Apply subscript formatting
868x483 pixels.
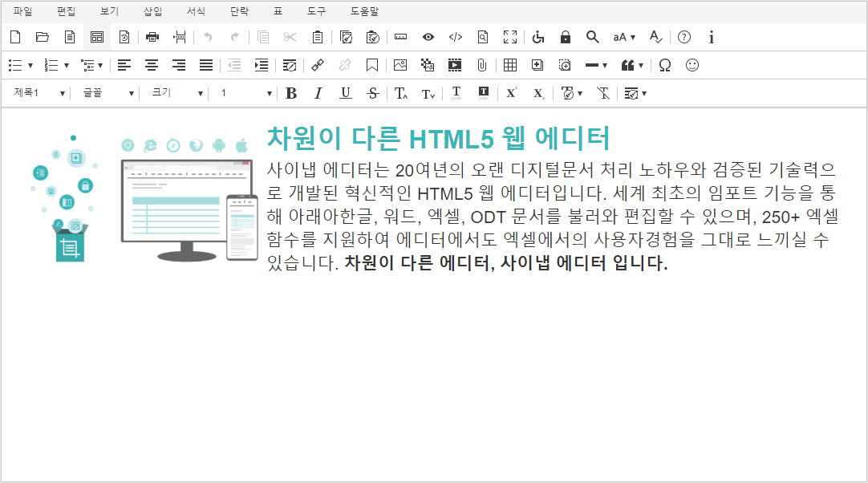tap(538, 93)
